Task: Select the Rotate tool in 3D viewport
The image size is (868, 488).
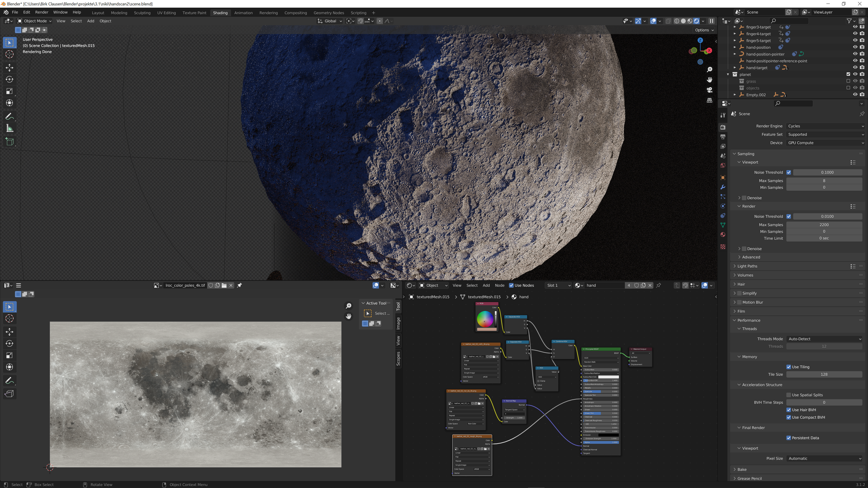Action: pos(10,79)
